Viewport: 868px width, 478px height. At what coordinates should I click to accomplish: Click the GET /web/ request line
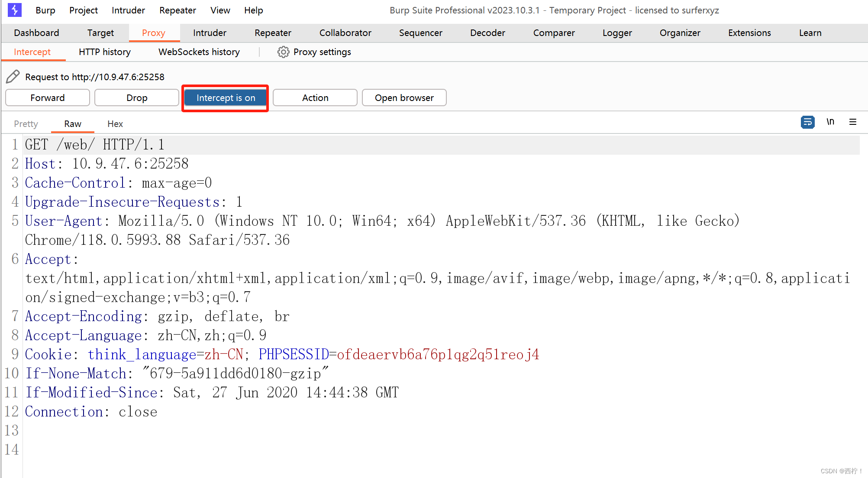(94, 145)
